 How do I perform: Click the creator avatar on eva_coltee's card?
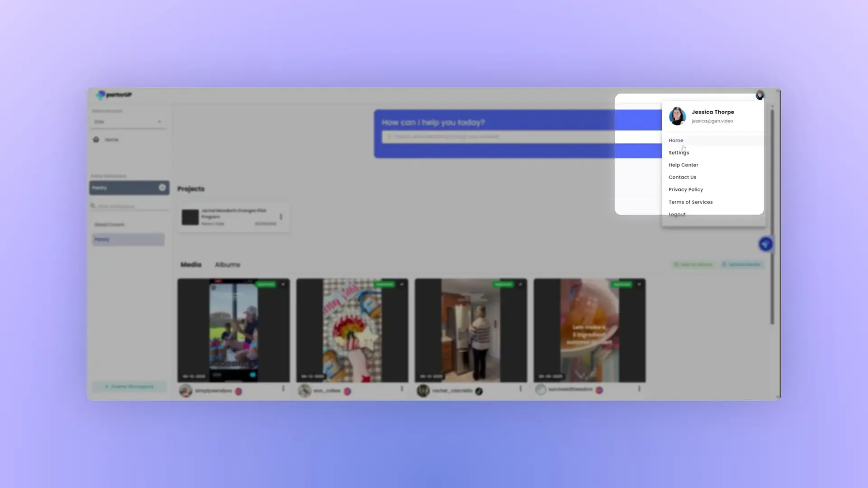tap(304, 391)
